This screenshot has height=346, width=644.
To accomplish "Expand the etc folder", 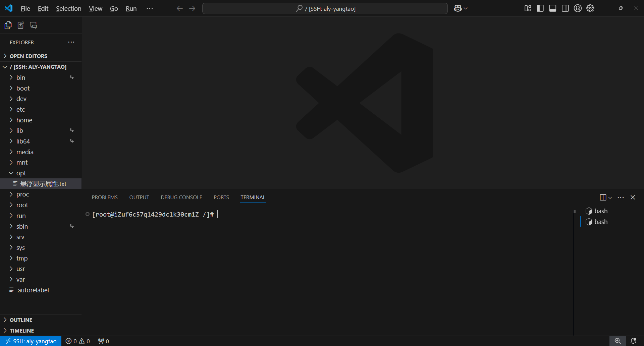I will (x=41, y=109).
